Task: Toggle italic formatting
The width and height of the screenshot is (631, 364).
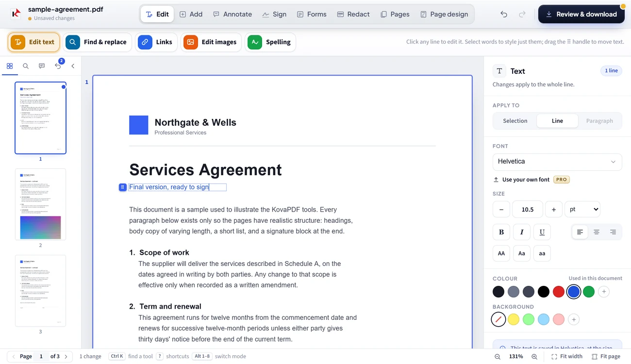Action: [522, 232]
